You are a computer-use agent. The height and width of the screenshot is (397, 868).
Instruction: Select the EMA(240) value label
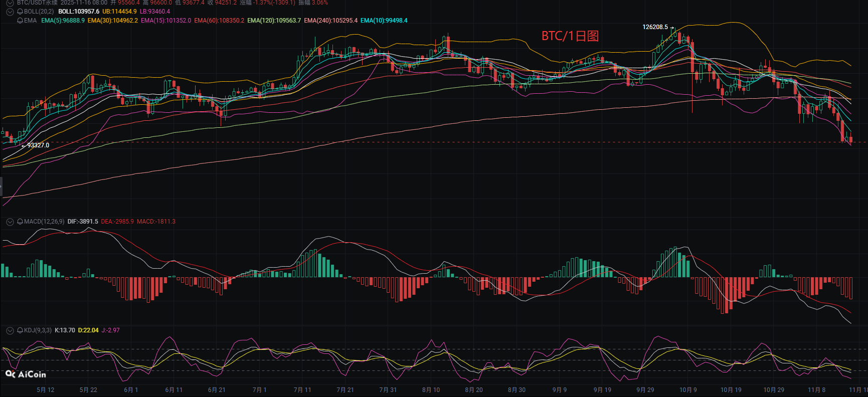pos(330,21)
